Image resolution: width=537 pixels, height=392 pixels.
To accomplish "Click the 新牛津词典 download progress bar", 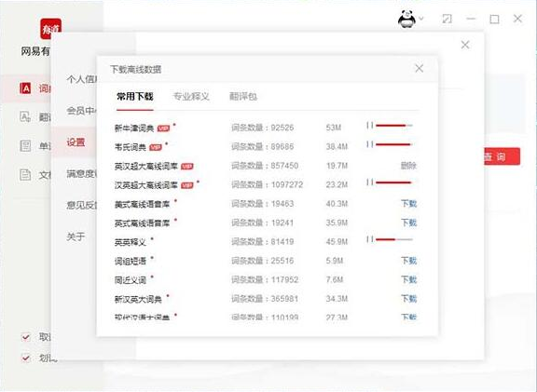I will 394,126.
